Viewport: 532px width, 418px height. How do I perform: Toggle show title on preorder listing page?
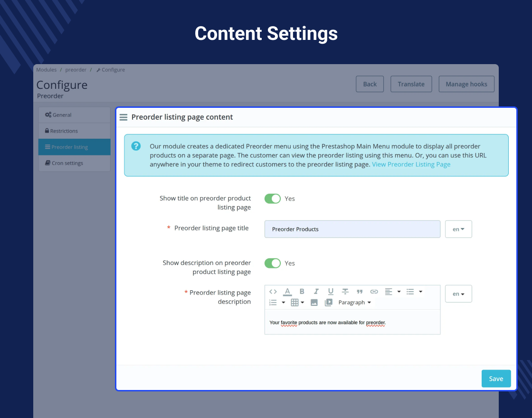point(273,199)
